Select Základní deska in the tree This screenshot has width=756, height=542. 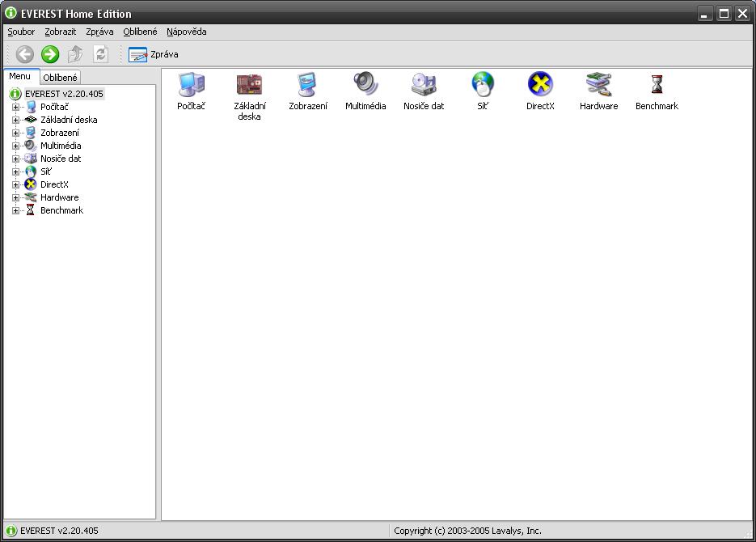69,120
